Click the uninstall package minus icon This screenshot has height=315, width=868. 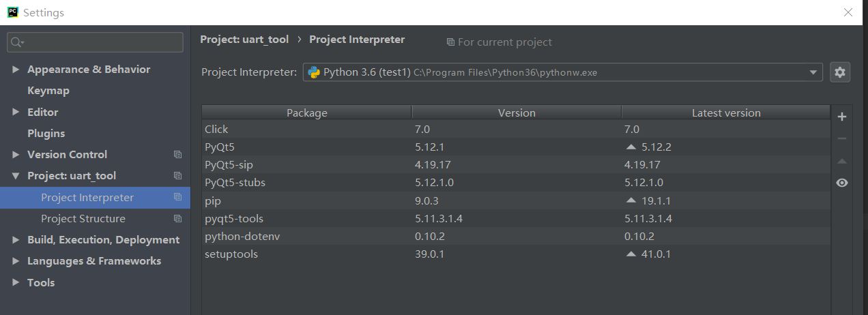pos(841,138)
